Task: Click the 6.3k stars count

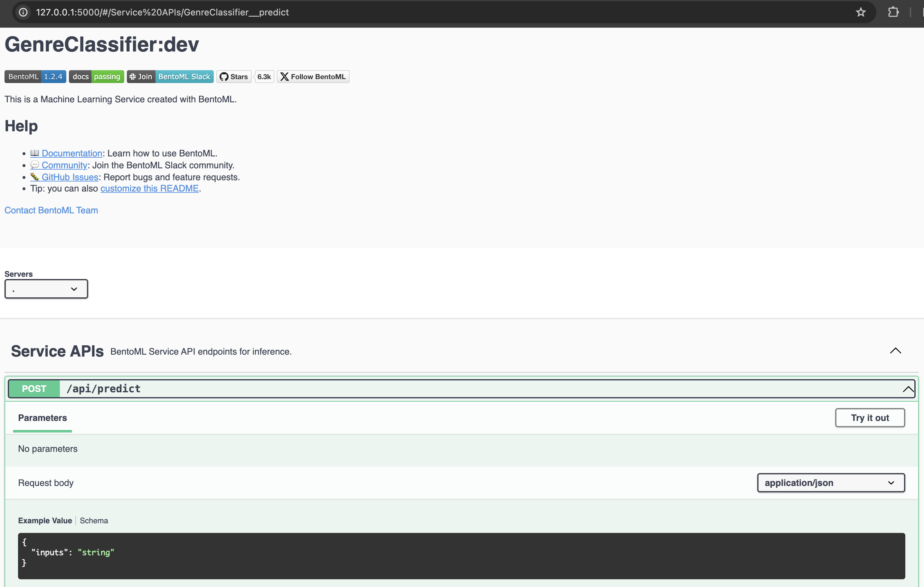Action: tap(264, 77)
